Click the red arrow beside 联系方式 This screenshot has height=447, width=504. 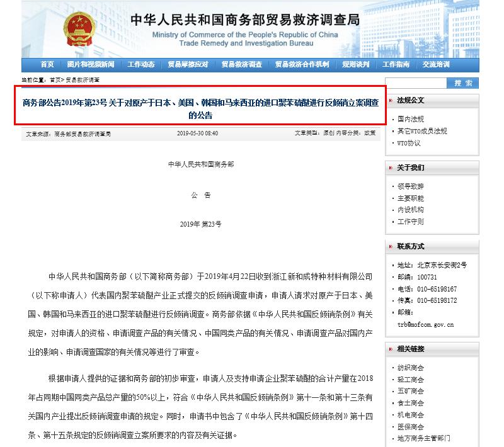(x=391, y=247)
